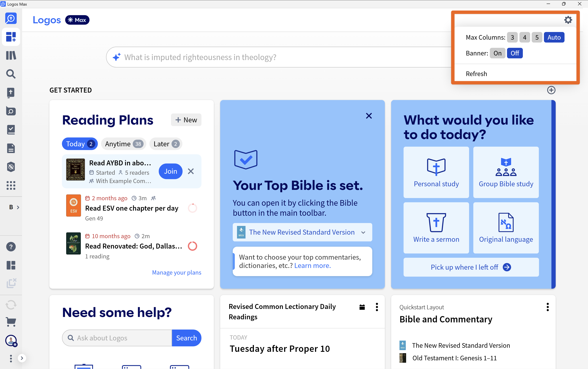Expand the sidebar with the bottom arrow
This screenshot has height=369, width=588.
coord(22,358)
